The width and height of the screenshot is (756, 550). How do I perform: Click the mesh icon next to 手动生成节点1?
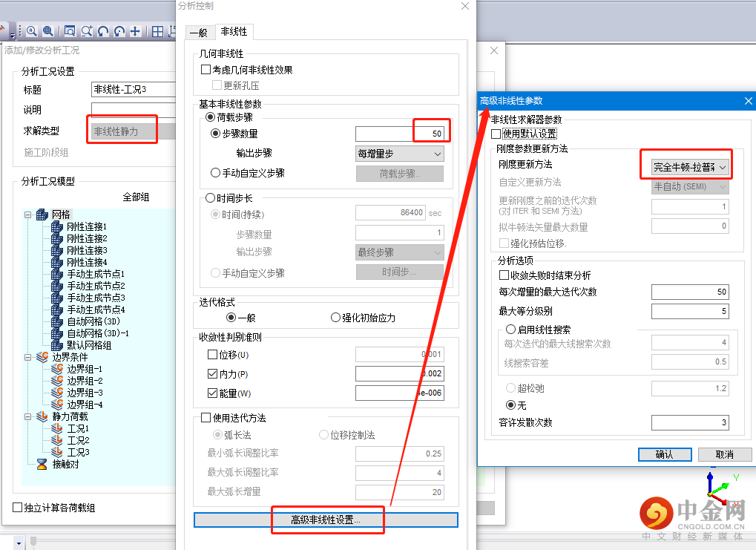(57, 274)
